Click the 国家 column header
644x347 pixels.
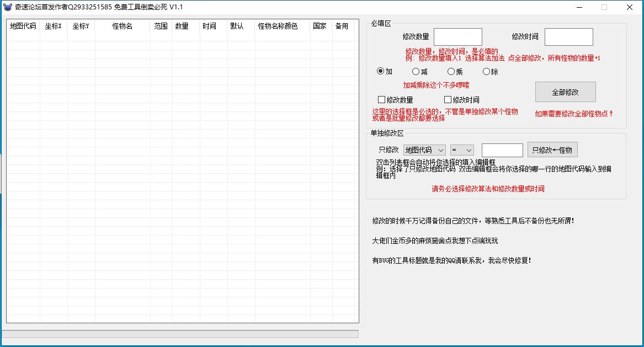pyautogui.click(x=319, y=25)
